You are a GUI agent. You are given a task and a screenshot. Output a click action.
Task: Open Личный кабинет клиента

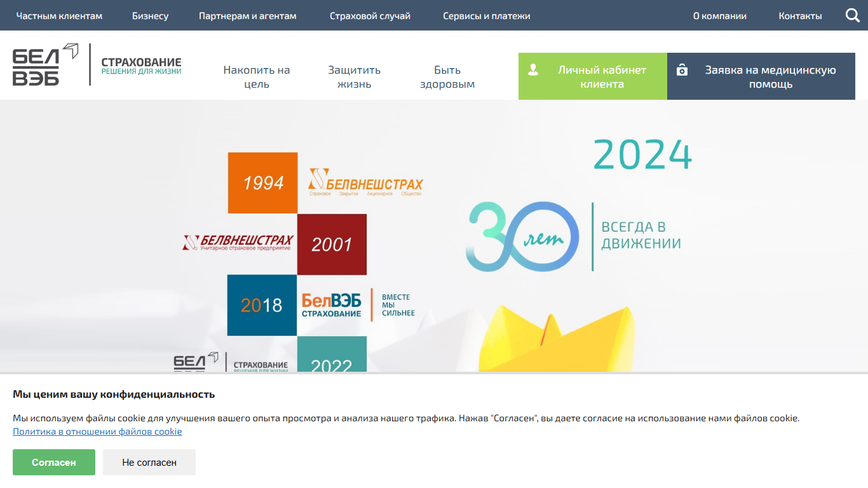click(x=593, y=76)
